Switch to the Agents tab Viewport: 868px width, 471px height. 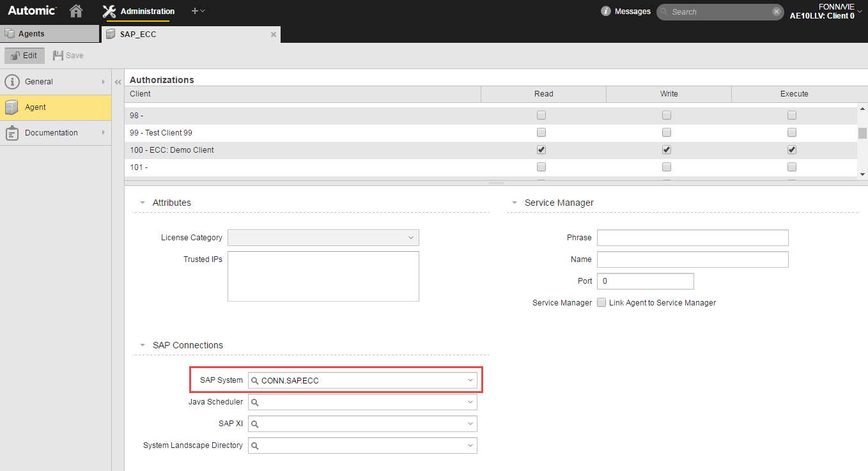(x=50, y=34)
